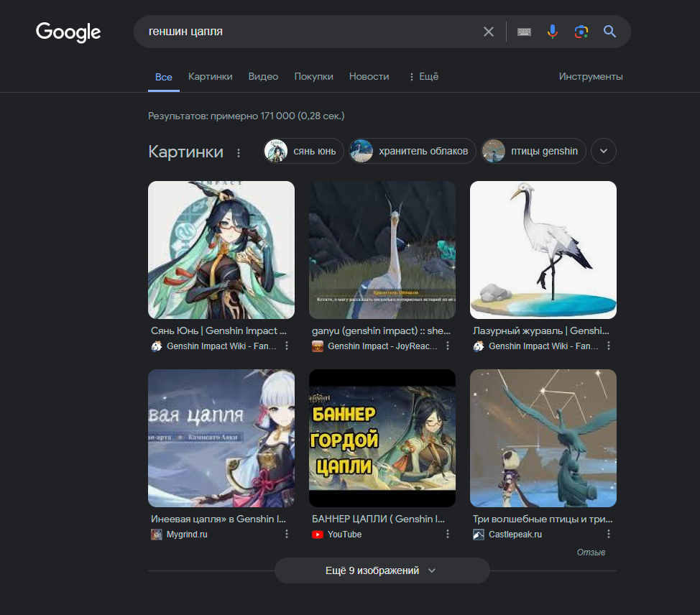Start voice search with microphone icon
Viewport: 700px width, 615px height.
(x=552, y=32)
